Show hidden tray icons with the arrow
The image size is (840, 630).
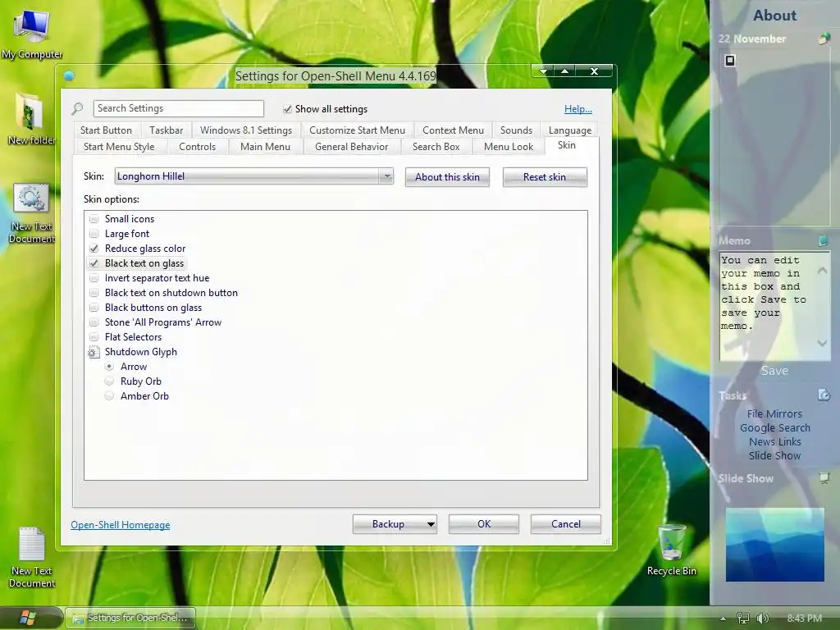click(723, 619)
